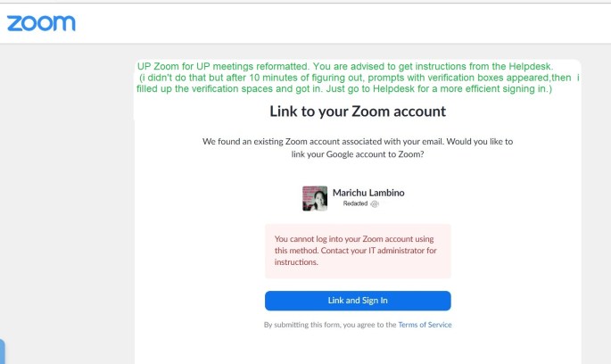This screenshot has height=364, width=611.
Task: Click the blue tab at bottom-left edge
Action: coord(2,351)
